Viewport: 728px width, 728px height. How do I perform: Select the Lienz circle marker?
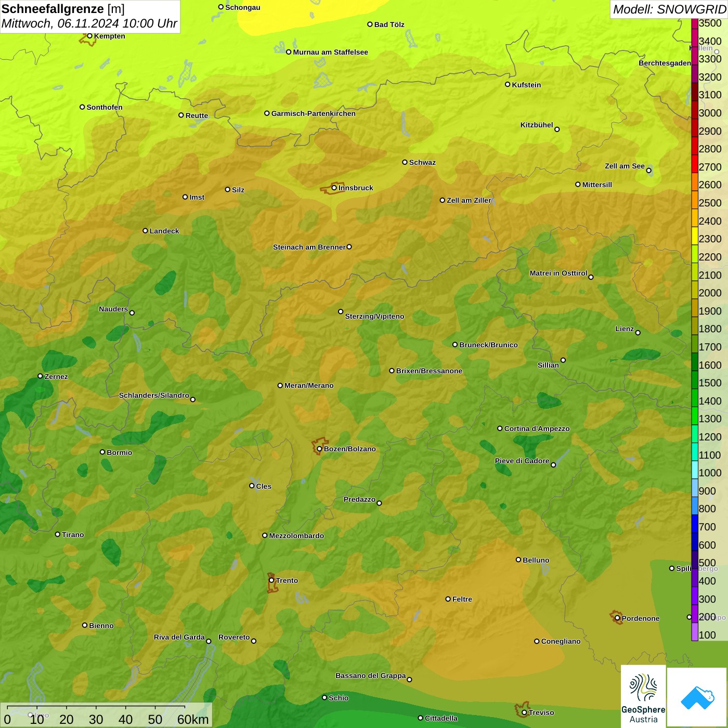638,333
